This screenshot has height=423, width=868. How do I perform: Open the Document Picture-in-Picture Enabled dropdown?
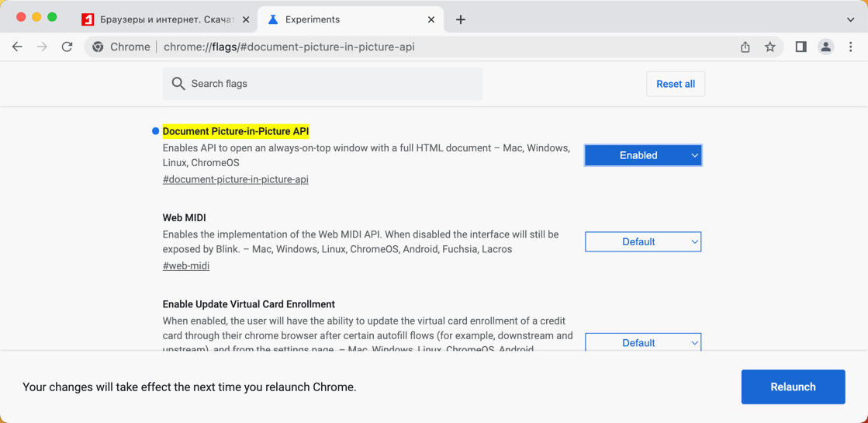[x=643, y=155]
